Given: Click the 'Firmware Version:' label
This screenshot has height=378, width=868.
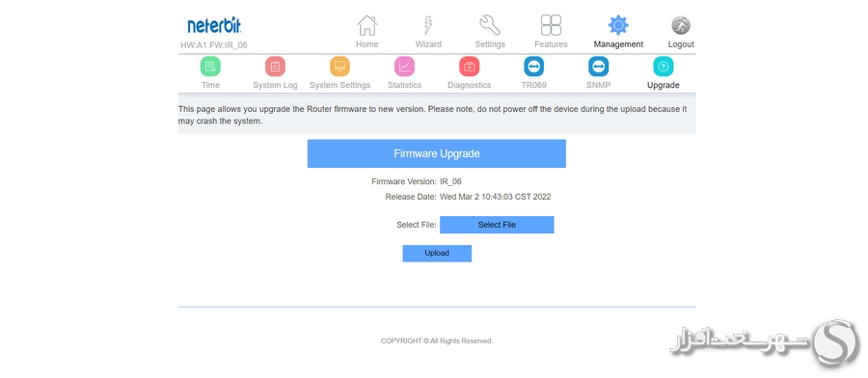Looking at the screenshot, I should coord(404,181).
